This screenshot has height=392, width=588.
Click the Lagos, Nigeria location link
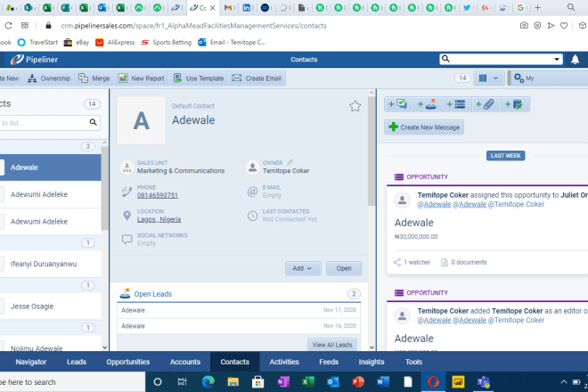[159, 219]
